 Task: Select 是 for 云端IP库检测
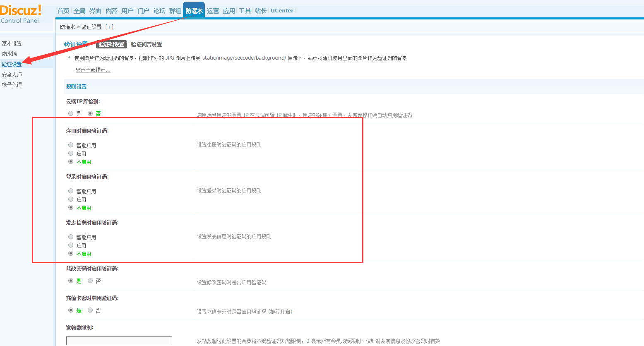[71, 113]
